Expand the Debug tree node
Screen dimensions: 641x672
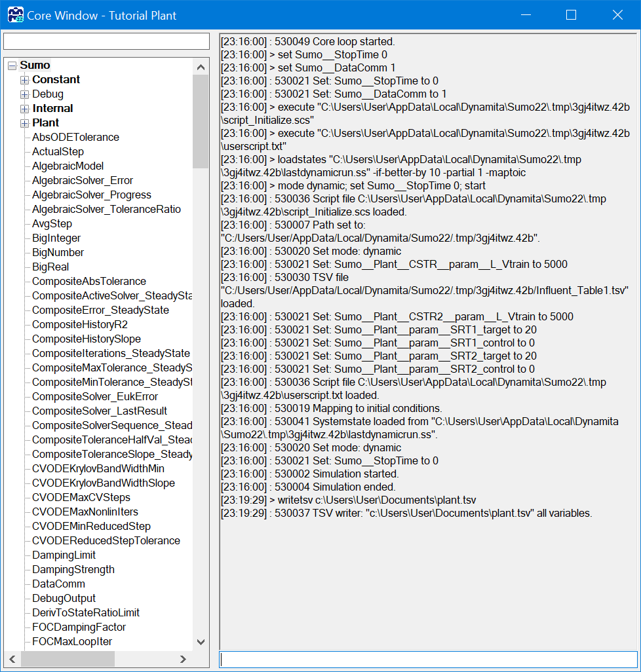[x=25, y=94]
